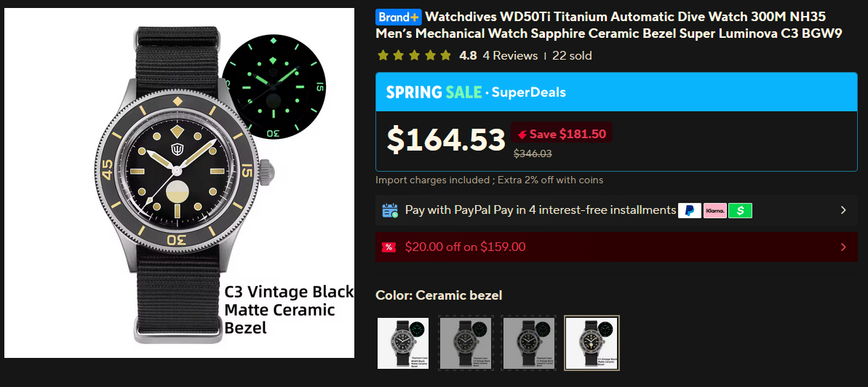Open the Pay in 4 interest-free installments row
The height and width of the screenshot is (387, 868).
point(616,210)
